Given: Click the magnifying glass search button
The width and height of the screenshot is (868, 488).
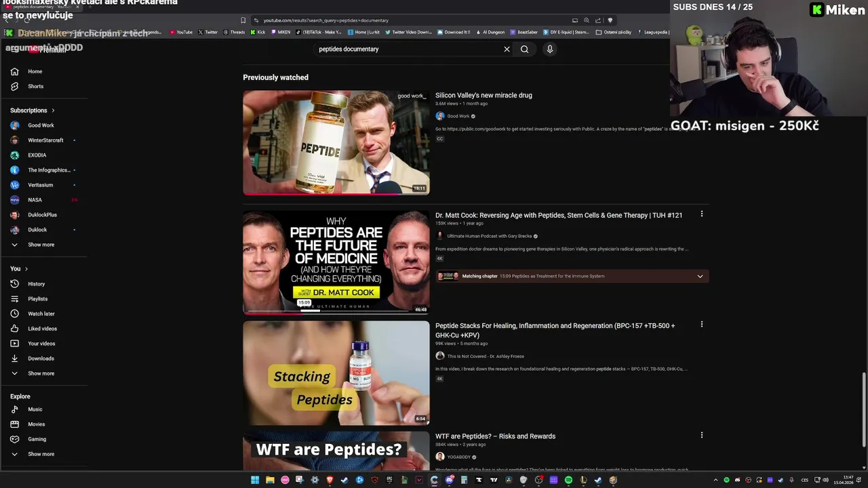Looking at the screenshot, I should pos(524,49).
